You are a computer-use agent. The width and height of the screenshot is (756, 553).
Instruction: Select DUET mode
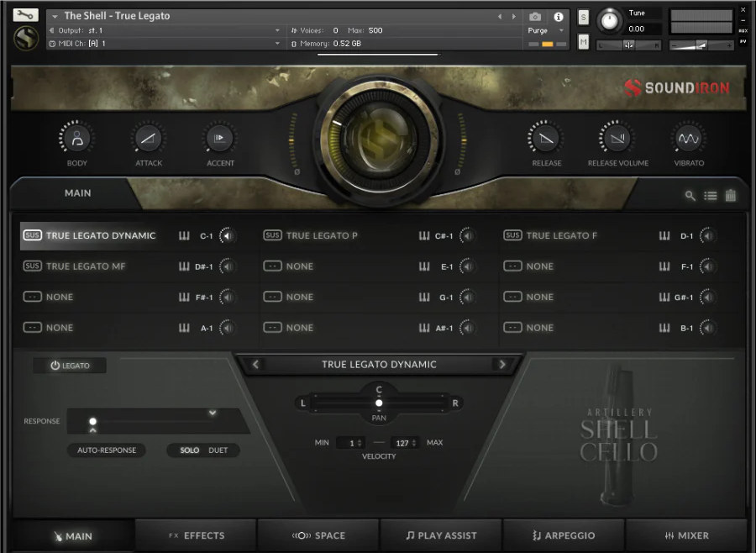pyautogui.click(x=217, y=450)
